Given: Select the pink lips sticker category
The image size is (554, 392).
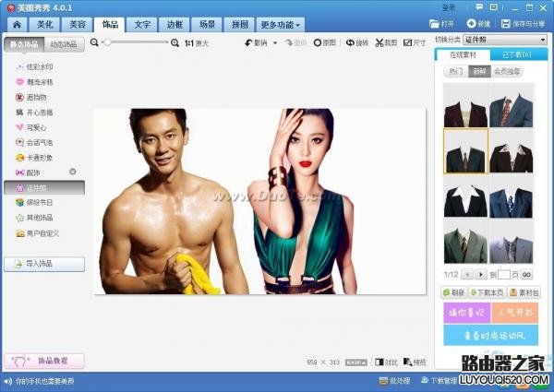Looking at the screenshot, I should 34,82.
